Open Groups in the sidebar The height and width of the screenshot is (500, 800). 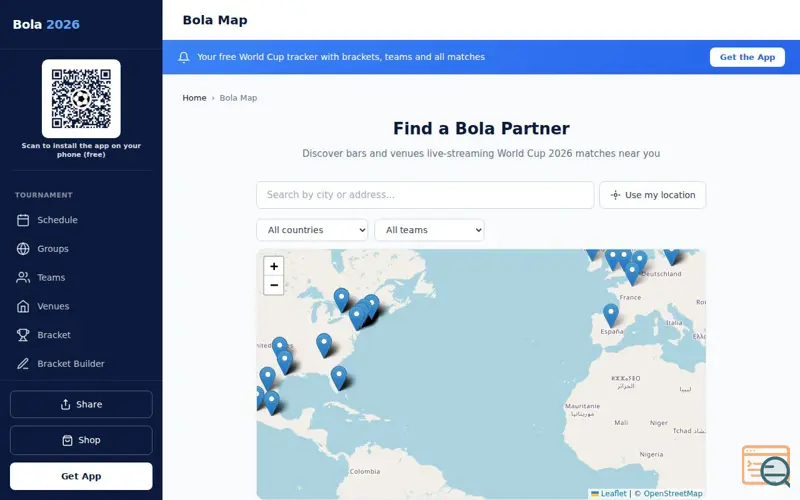click(x=81, y=248)
